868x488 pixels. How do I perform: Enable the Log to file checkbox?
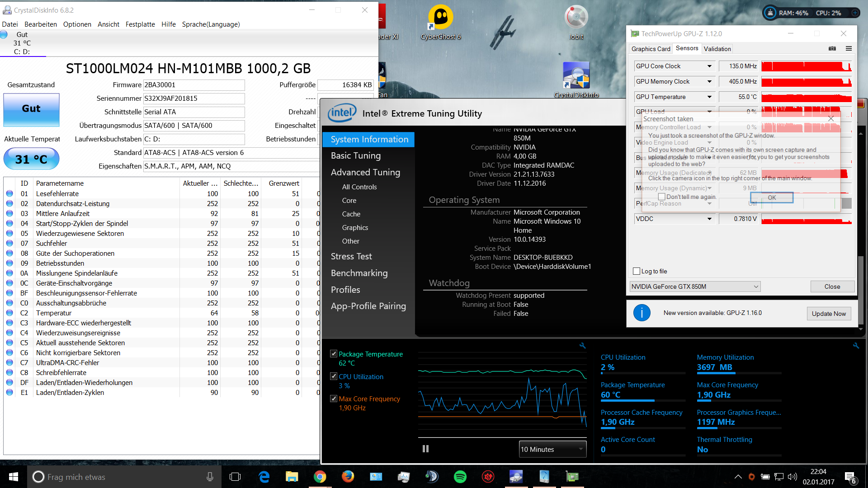637,271
